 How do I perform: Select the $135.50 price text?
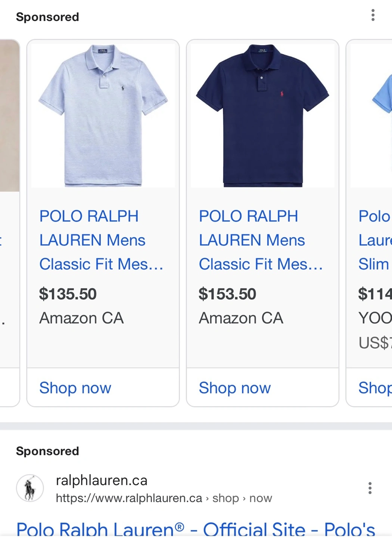[68, 294]
